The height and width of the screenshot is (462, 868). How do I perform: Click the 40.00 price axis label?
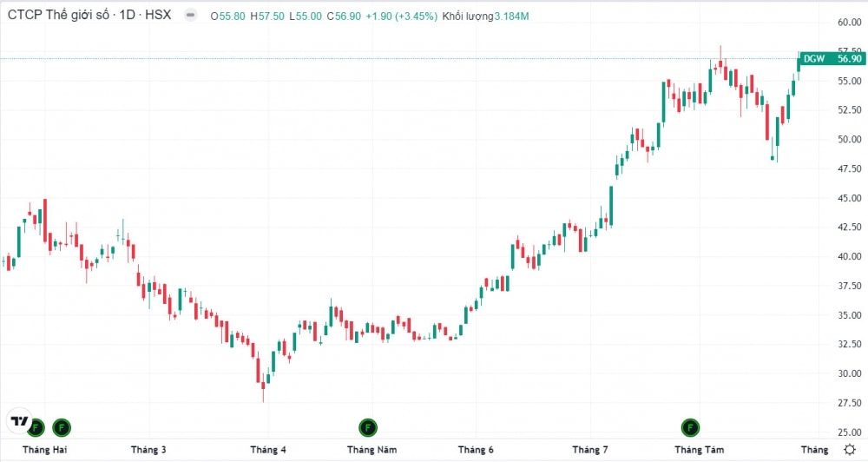(x=849, y=256)
